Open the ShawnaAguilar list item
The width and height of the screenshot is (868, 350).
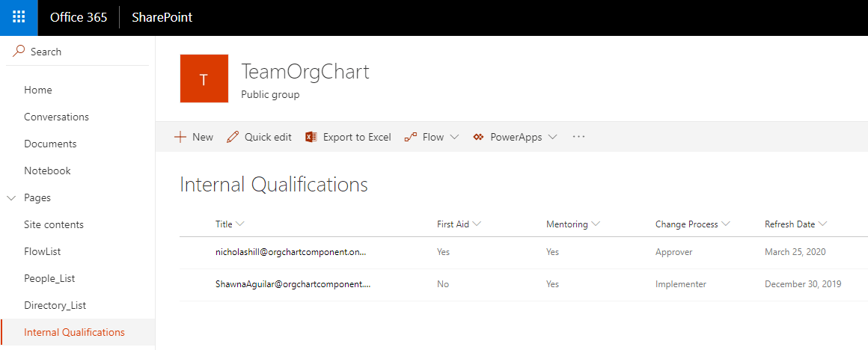(293, 284)
